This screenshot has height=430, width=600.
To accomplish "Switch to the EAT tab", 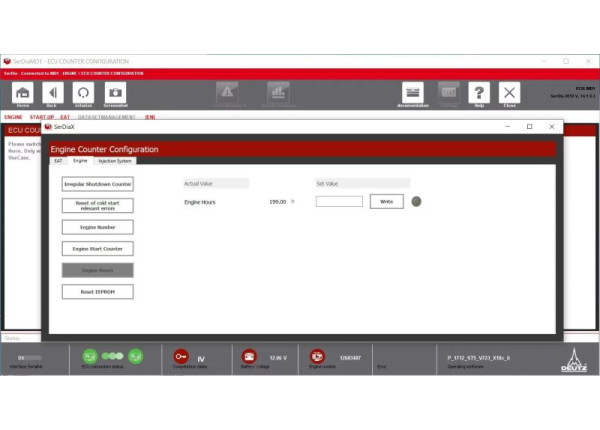I will [x=58, y=161].
